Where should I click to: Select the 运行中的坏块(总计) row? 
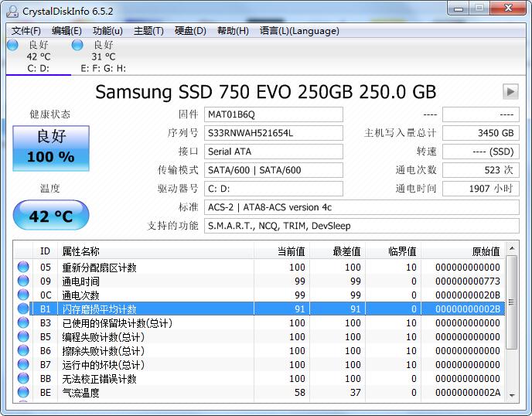pos(259,364)
